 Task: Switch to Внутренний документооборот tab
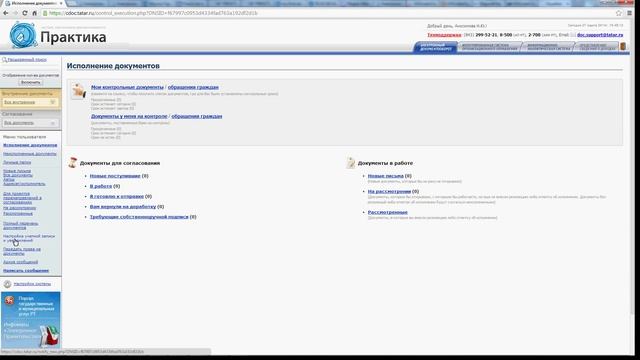[x=436, y=47]
